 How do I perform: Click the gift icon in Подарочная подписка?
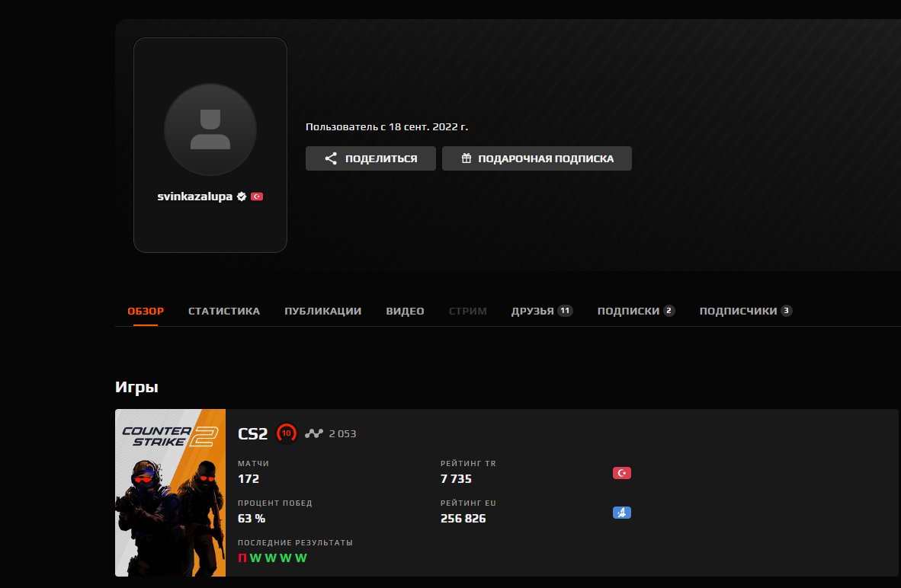467,158
